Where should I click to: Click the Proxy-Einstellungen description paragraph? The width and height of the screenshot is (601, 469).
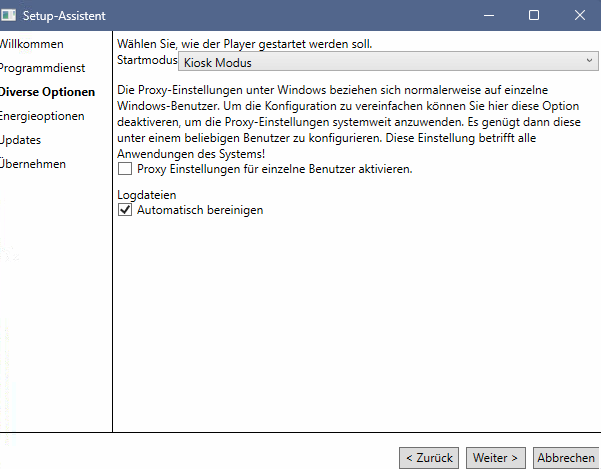(349, 122)
